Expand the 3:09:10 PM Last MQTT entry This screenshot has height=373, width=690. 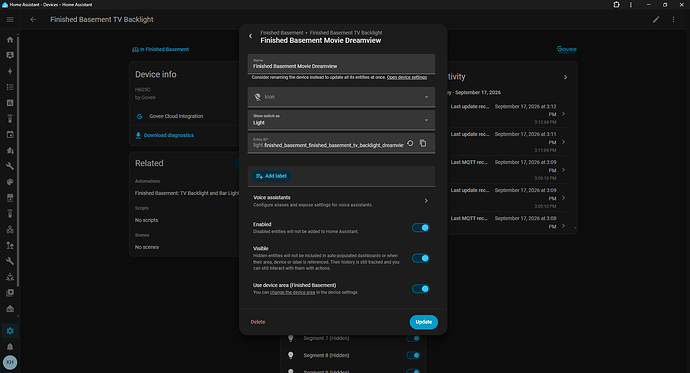point(563,170)
